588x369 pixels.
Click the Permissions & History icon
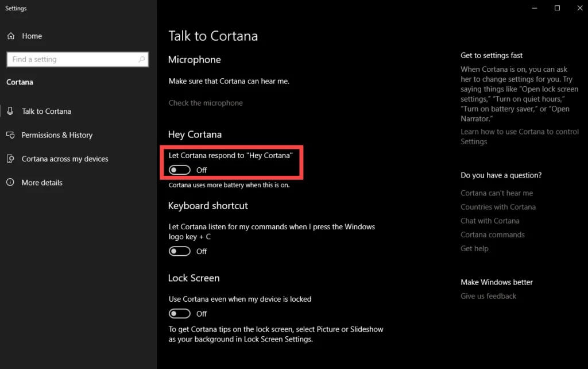[10, 134]
